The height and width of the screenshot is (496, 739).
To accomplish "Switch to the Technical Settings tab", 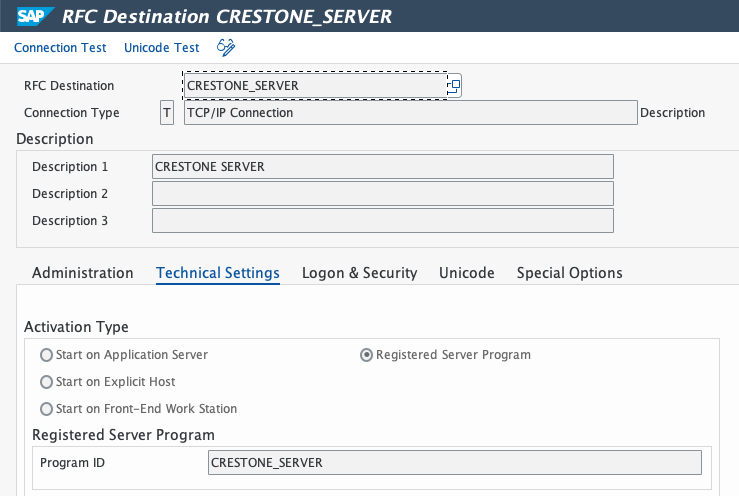I will 217,273.
